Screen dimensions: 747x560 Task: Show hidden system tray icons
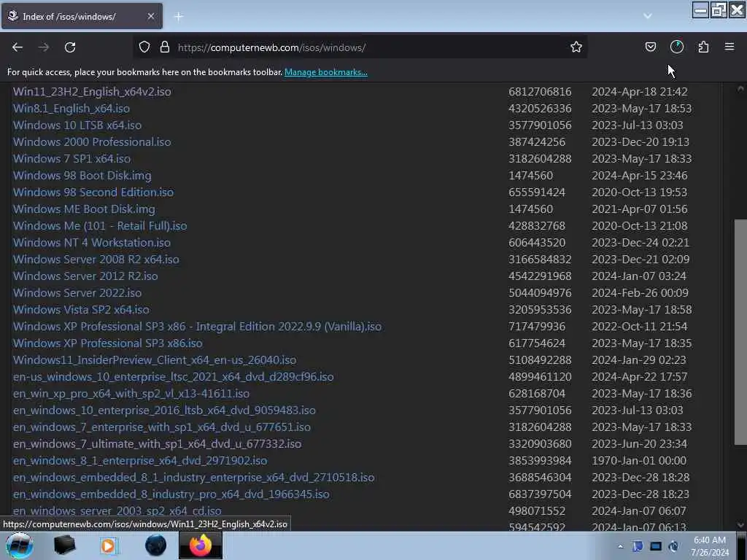click(620, 546)
